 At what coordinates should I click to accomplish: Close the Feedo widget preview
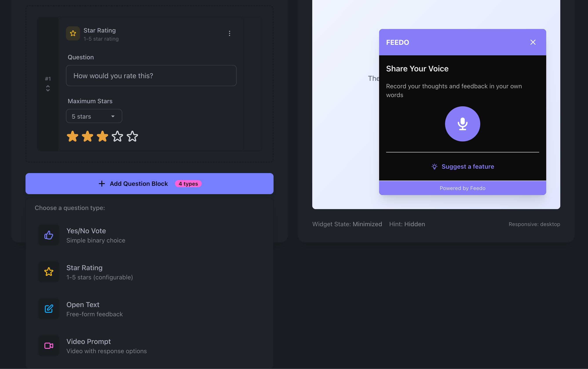point(533,42)
